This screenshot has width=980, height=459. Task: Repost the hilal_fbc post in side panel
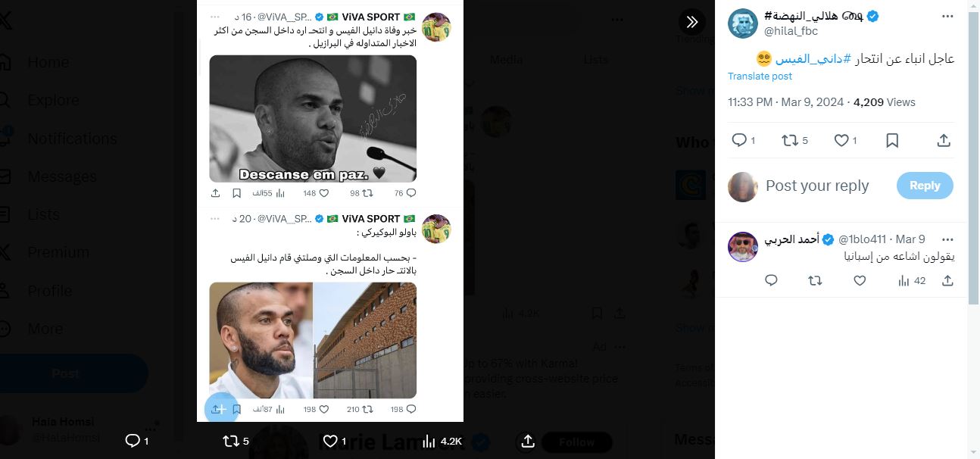click(x=788, y=140)
